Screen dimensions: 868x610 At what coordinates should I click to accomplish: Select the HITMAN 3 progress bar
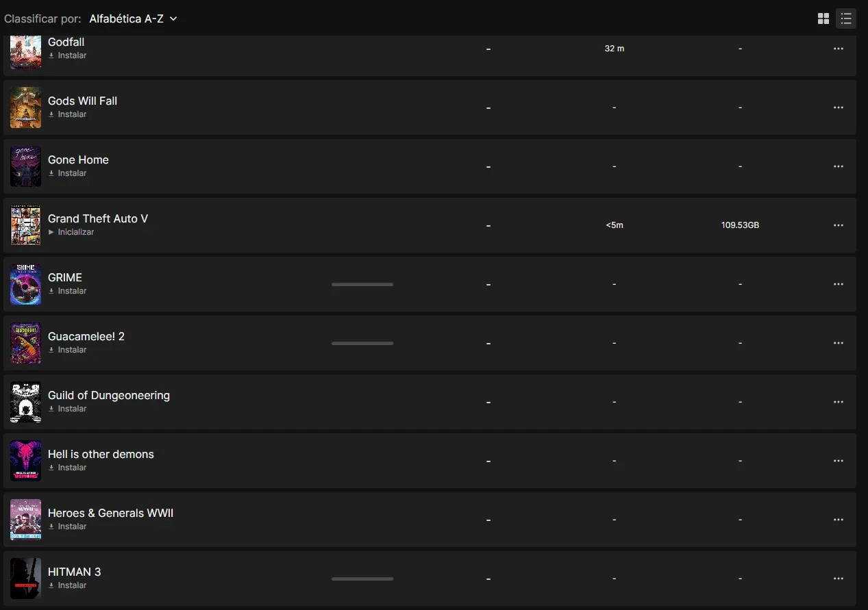(362, 579)
